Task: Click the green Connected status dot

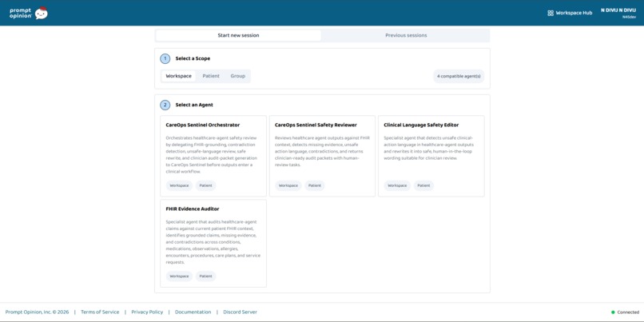Action: pos(613,312)
